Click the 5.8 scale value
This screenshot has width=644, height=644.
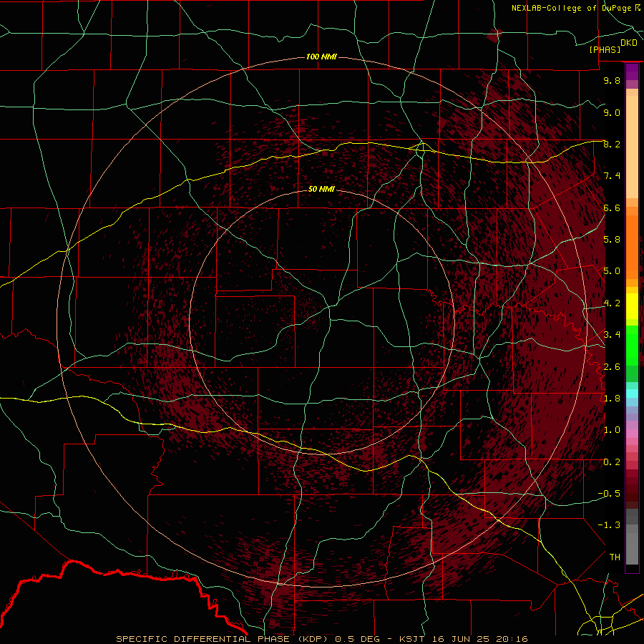click(x=612, y=240)
